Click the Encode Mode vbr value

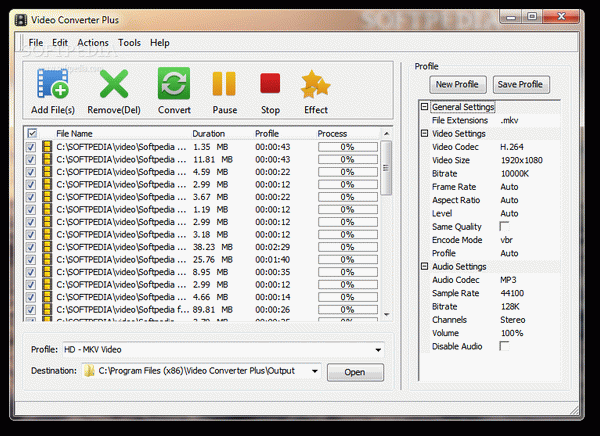click(506, 240)
